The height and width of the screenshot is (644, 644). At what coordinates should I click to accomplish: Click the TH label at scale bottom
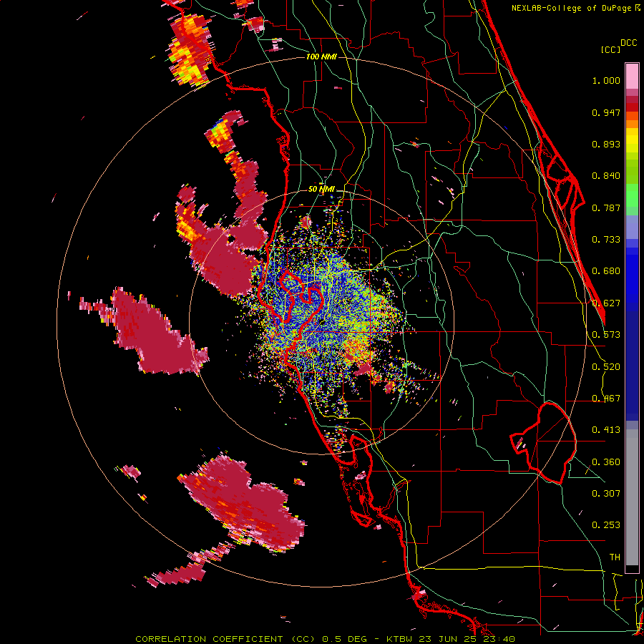pyautogui.click(x=615, y=557)
